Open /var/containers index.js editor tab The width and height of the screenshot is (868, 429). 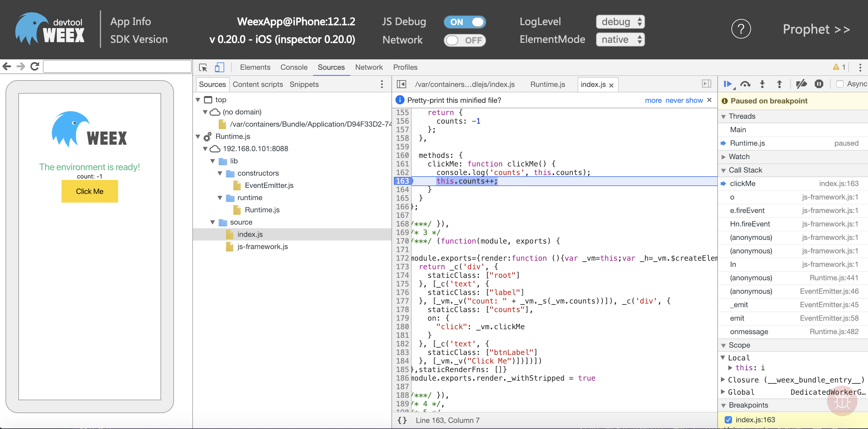(x=465, y=84)
